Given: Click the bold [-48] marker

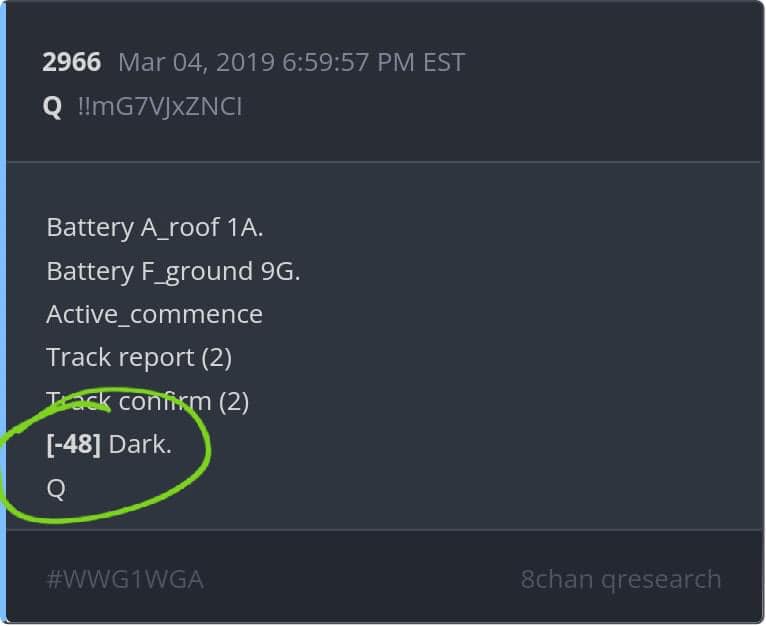Looking at the screenshot, I should 73,445.
